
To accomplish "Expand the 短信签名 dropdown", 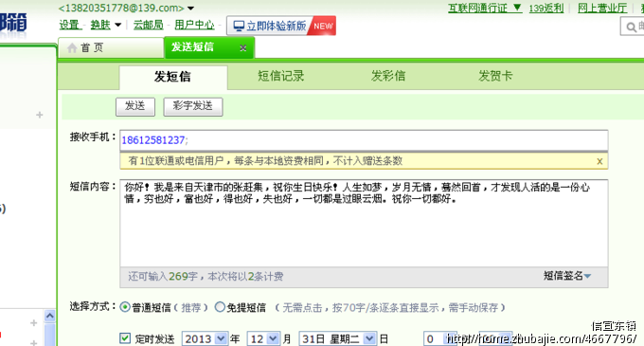I will point(566,276).
